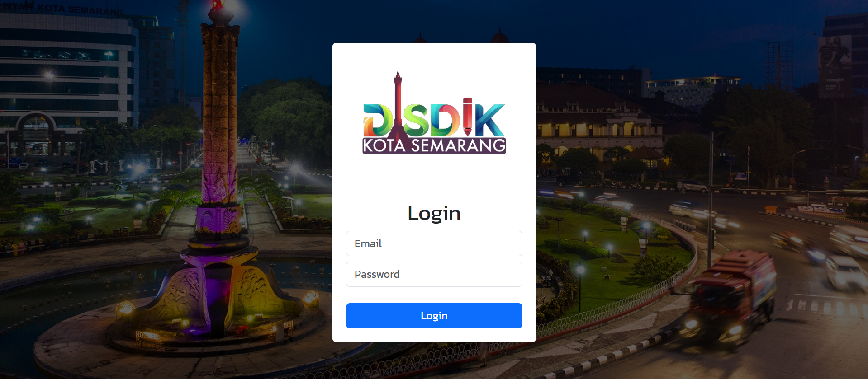
Task: Click the empty white area below logo
Action: pyautogui.click(x=434, y=178)
